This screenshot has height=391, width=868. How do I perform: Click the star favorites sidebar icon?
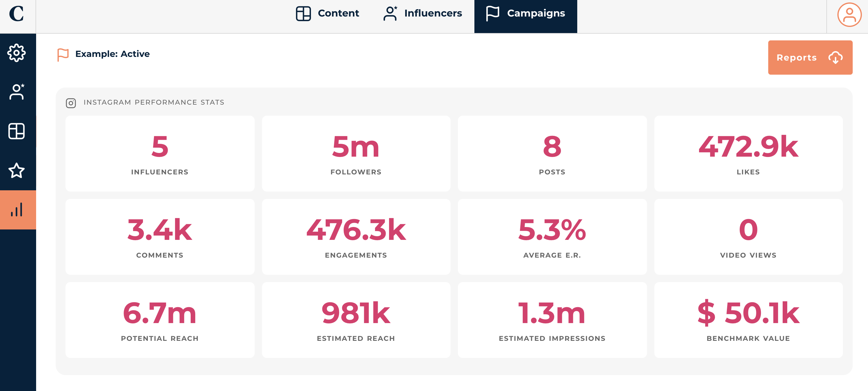pyautogui.click(x=16, y=170)
